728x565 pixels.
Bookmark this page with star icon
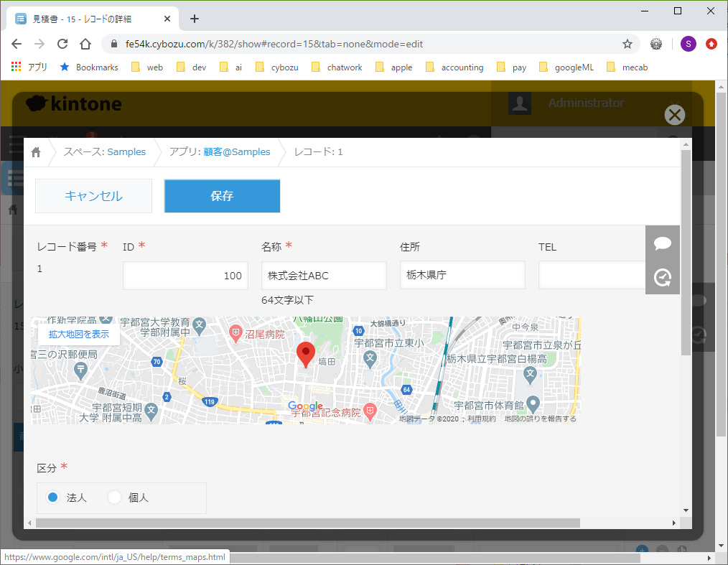click(627, 44)
